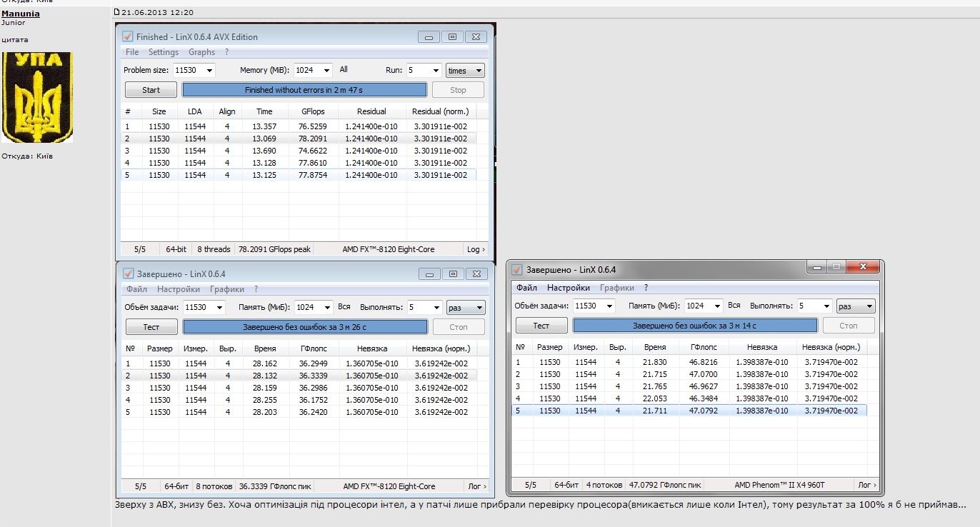Open the 'times' run mode dropdown
This screenshot has height=527, width=980.
(465, 70)
